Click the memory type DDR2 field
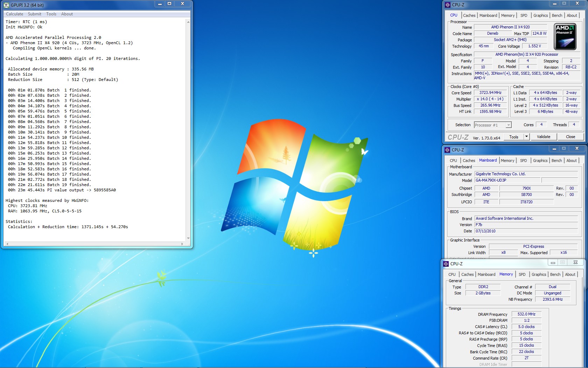 point(483,287)
